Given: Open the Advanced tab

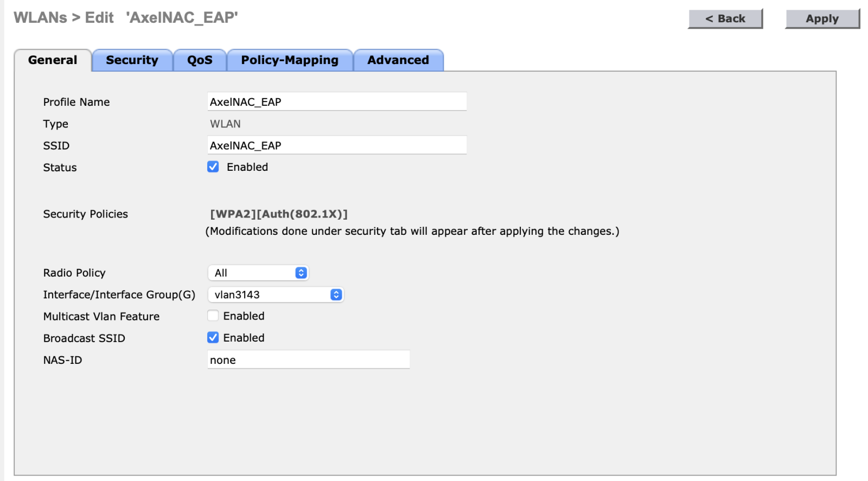Looking at the screenshot, I should (x=398, y=60).
